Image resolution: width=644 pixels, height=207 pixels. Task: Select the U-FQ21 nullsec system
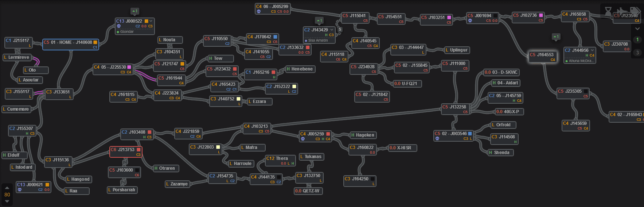[x=407, y=84]
